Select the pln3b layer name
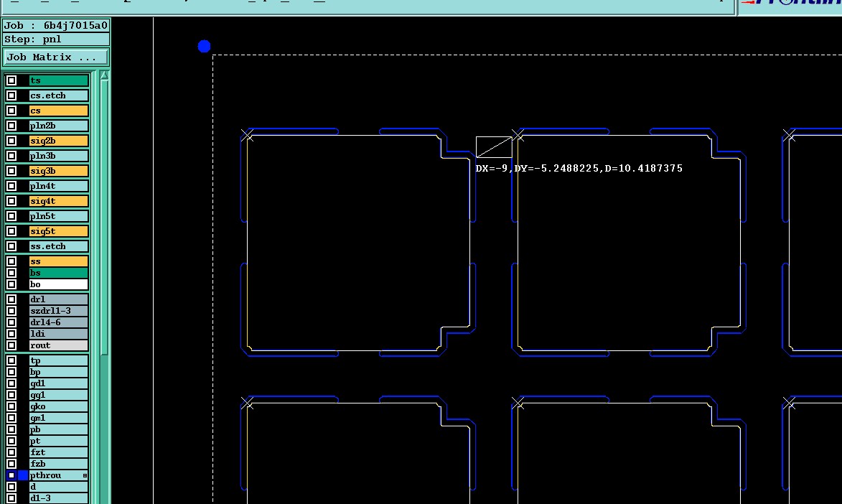Viewport: 842px width, 504px height. [x=59, y=156]
